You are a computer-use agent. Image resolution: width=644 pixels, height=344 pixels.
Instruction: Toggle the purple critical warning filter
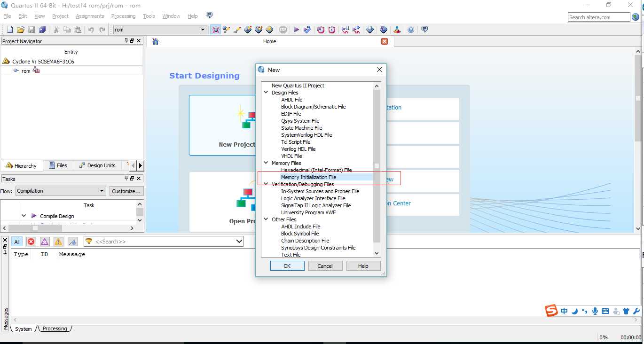pyautogui.click(x=45, y=242)
